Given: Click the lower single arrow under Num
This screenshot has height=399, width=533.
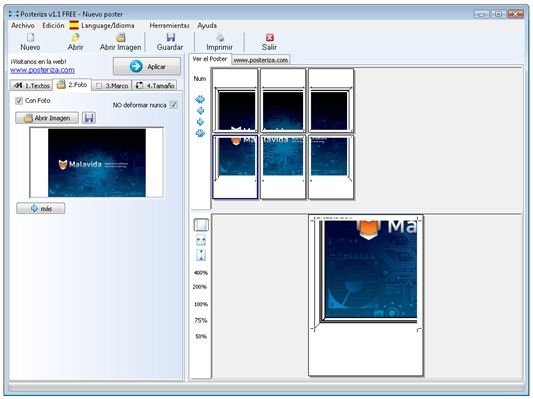Looking at the screenshot, I should point(200,122).
